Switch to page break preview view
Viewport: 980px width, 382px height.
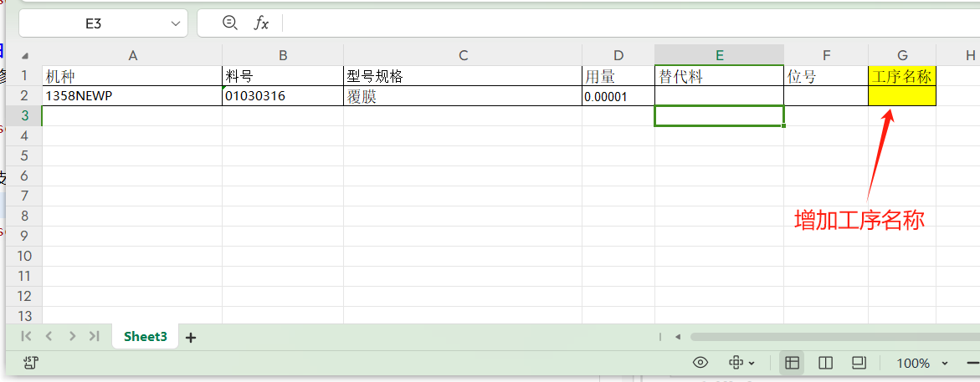click(x=825, y=363)
